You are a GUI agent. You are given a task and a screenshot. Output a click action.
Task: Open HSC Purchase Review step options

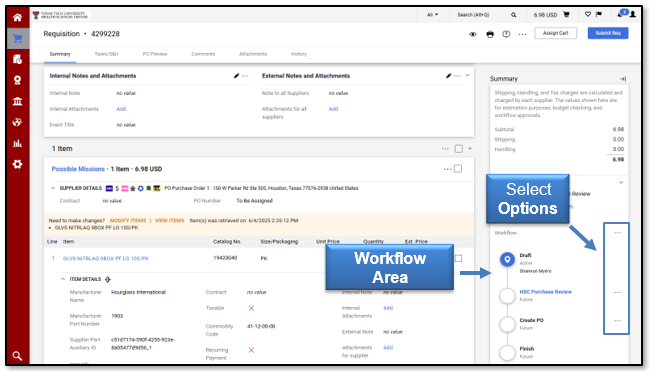617,293
